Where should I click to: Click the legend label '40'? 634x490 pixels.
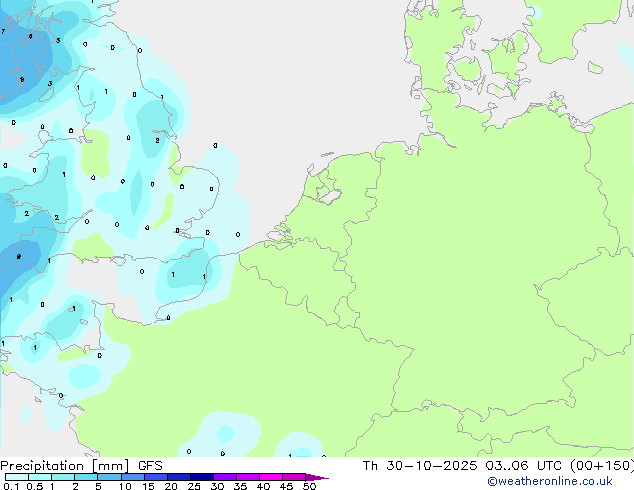click(x=263, y=486)
